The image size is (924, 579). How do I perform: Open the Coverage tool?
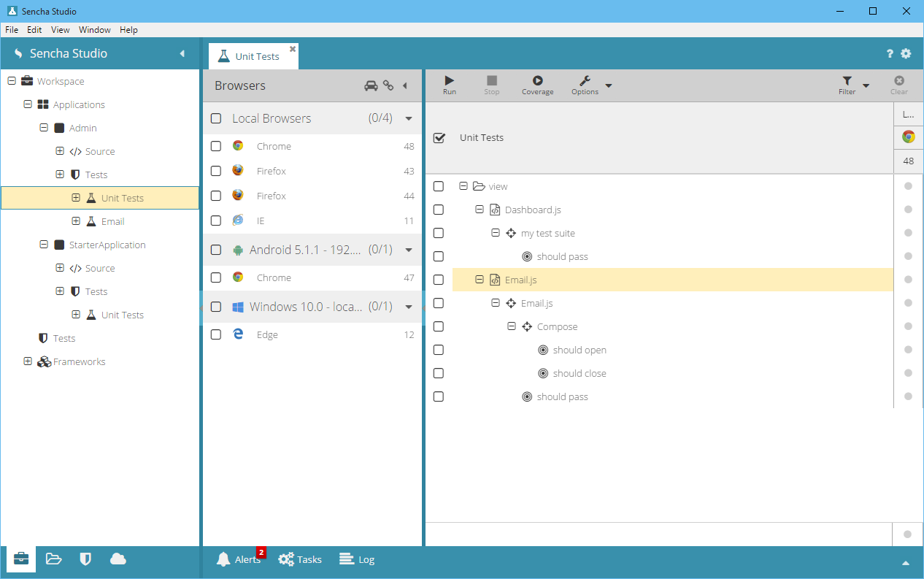537,85
